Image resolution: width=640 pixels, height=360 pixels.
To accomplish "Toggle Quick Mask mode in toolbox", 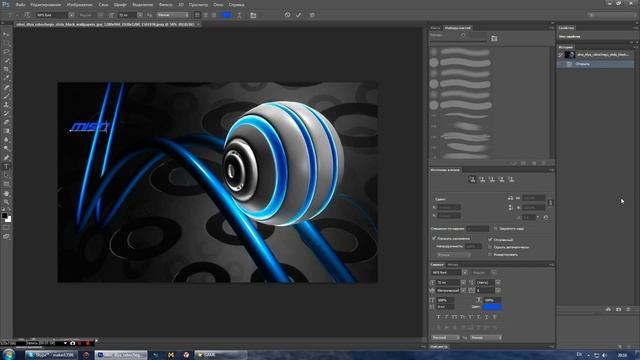I will click(6, 228).
